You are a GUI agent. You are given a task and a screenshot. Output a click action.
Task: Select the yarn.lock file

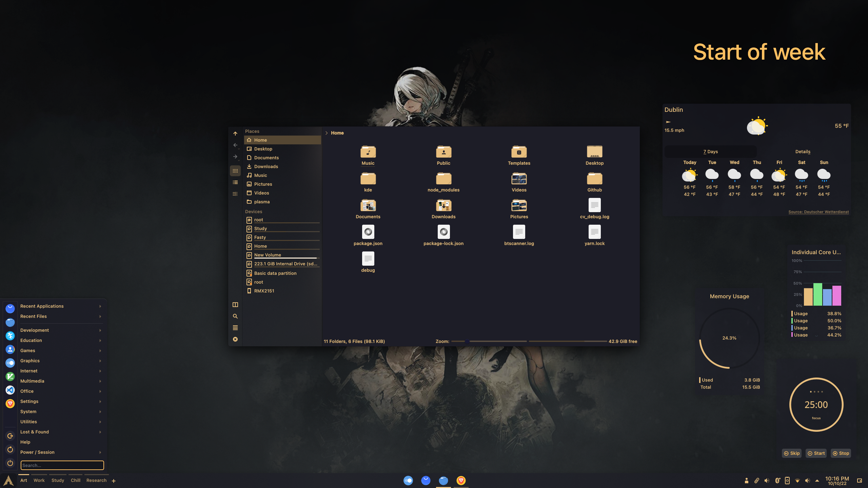tap(595, 236)
